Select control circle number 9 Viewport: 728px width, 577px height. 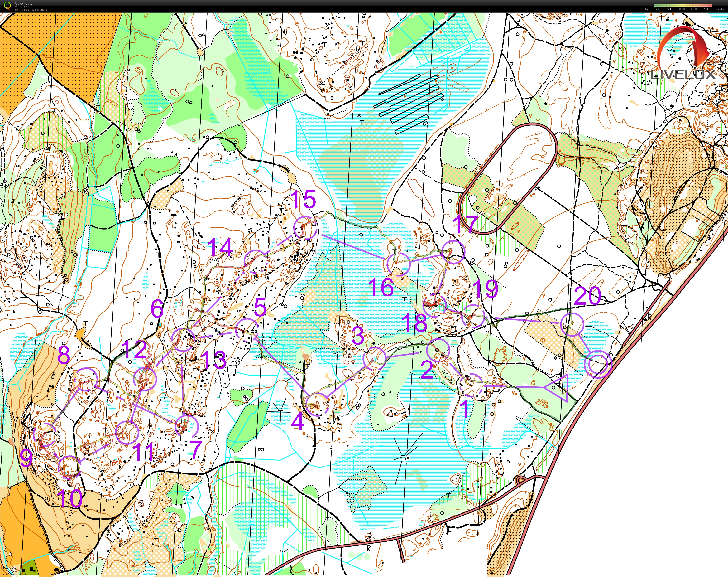(45, 435)
